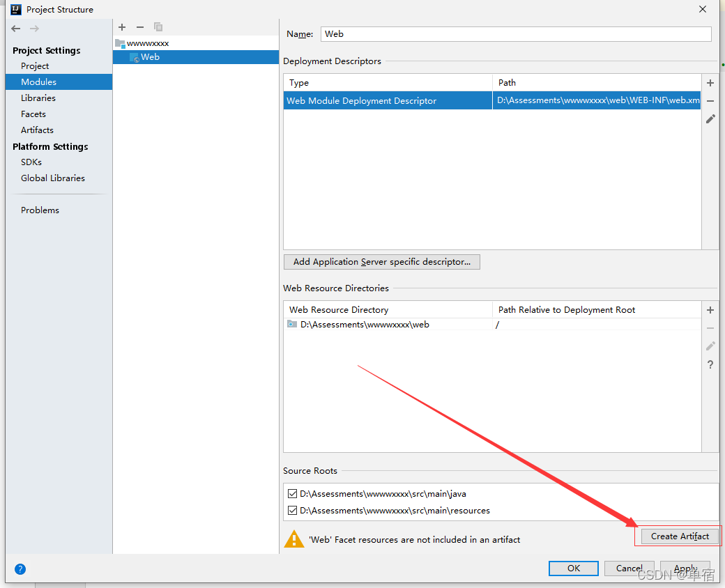Confirm with the OK button
The width and height of the screenshot is (725, 588).
(x=573, y=568)
